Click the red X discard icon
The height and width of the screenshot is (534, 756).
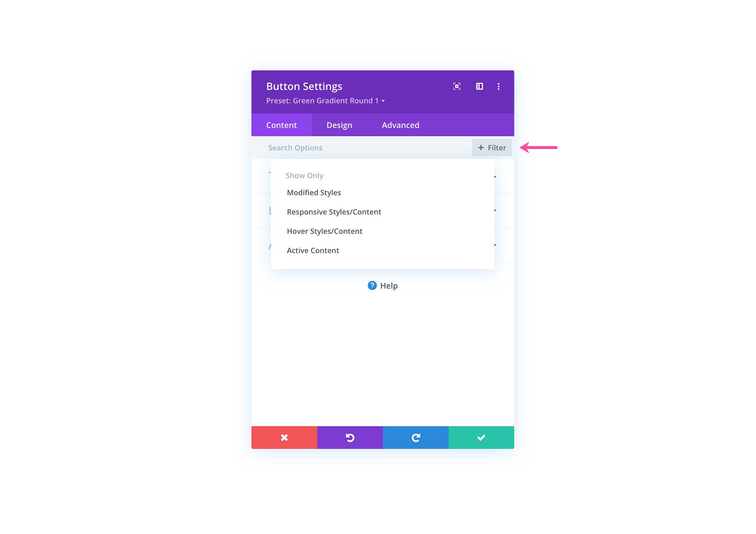[284, 437]
